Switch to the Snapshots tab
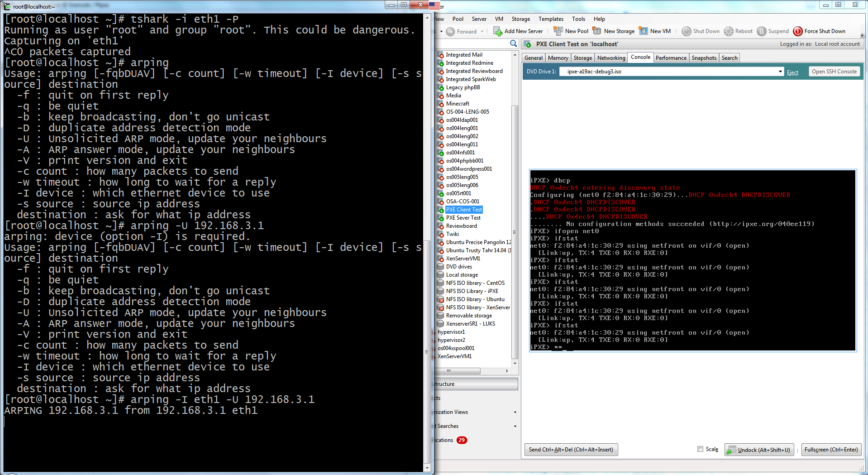The width and height of the screenshot is (868, 475). pos(704,58)
